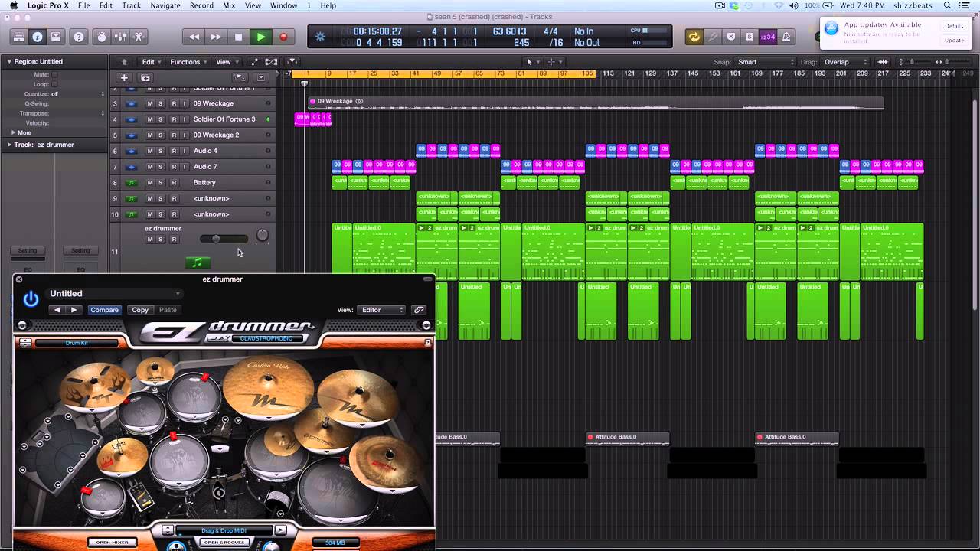This screenshot has height=551, width=980.
Task: Click the Open Grooves button
Action: (x=224, y=543)
